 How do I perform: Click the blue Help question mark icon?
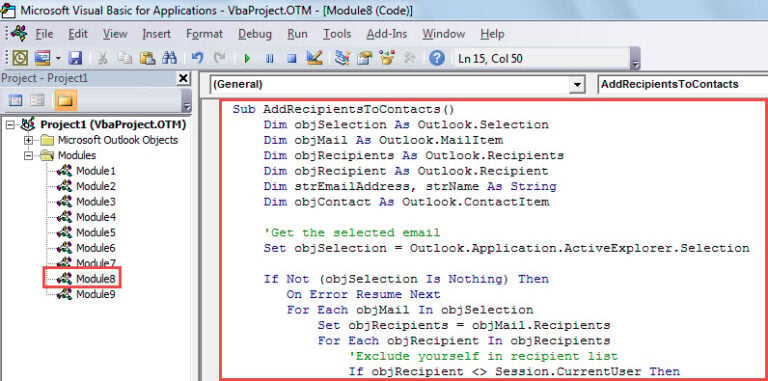point(437,59)
